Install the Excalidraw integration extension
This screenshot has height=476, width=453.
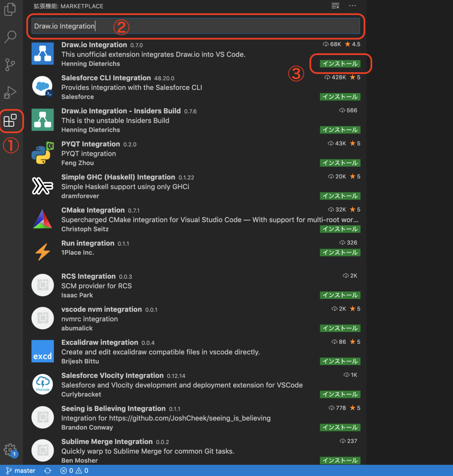click(340, 361)
